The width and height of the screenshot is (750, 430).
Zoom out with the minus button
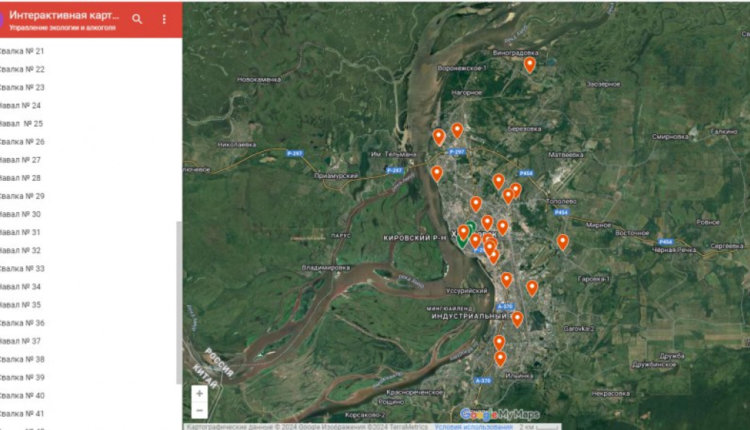(199, 410)
